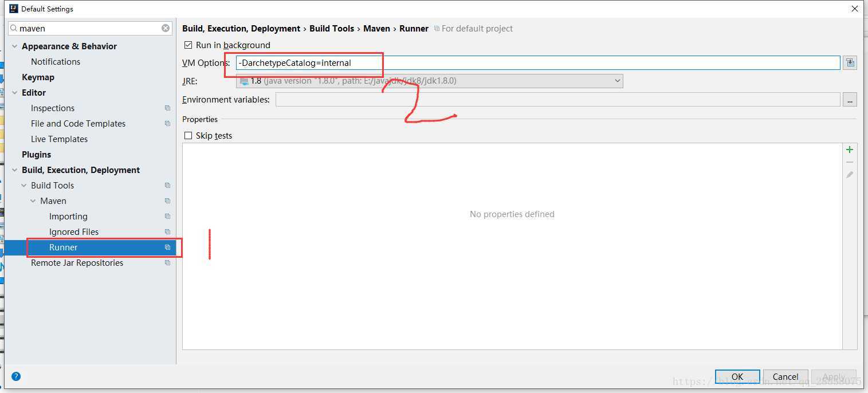
Task: Collapse the Editor section
Action: 15,93
